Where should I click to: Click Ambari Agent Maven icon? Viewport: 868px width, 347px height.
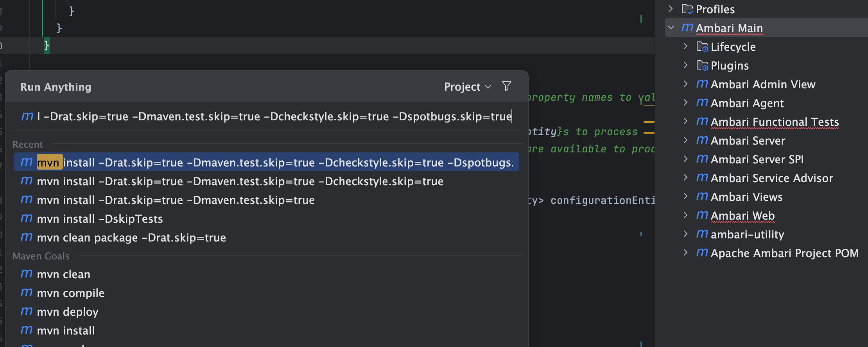702,102
